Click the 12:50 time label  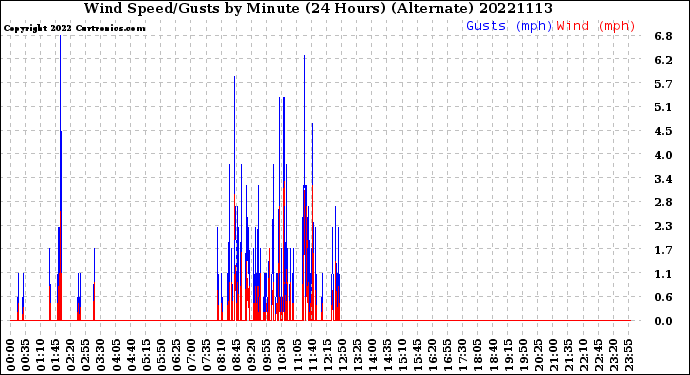pyautogui.click(x=342, y=355)
